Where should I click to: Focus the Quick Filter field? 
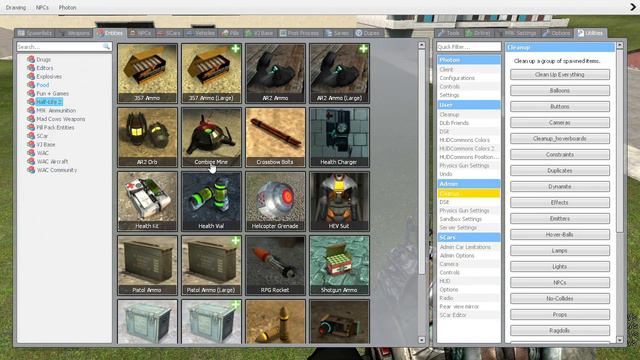coord(469,47)
